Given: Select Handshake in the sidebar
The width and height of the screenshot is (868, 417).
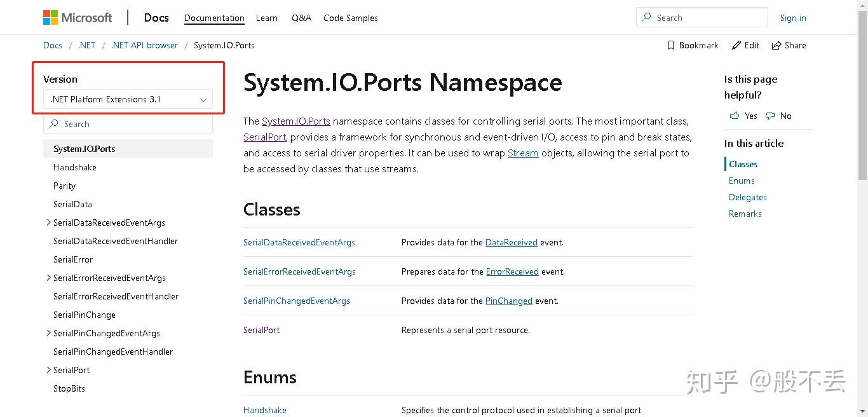Looking at the screenshot, I should tap(74, 167).
